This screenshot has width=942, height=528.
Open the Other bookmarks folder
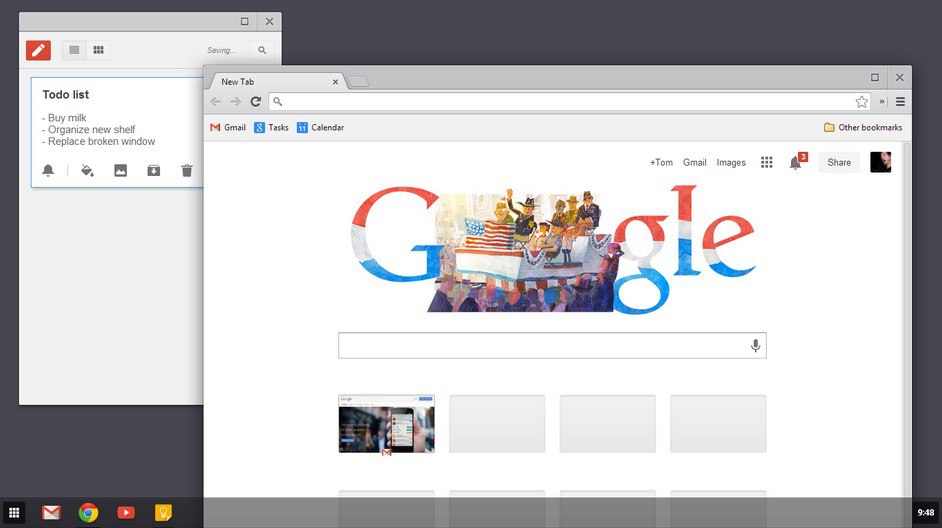863,127
